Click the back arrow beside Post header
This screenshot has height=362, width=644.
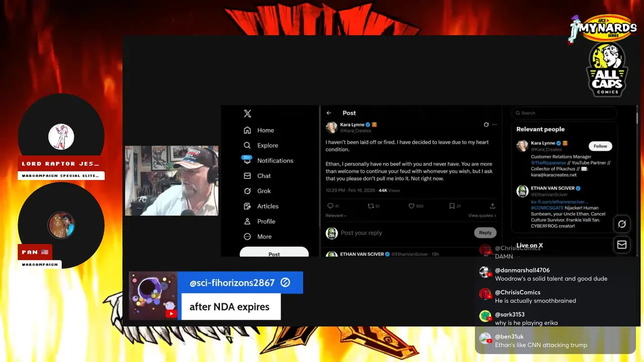pyautogui.click(x=329, y=113)
